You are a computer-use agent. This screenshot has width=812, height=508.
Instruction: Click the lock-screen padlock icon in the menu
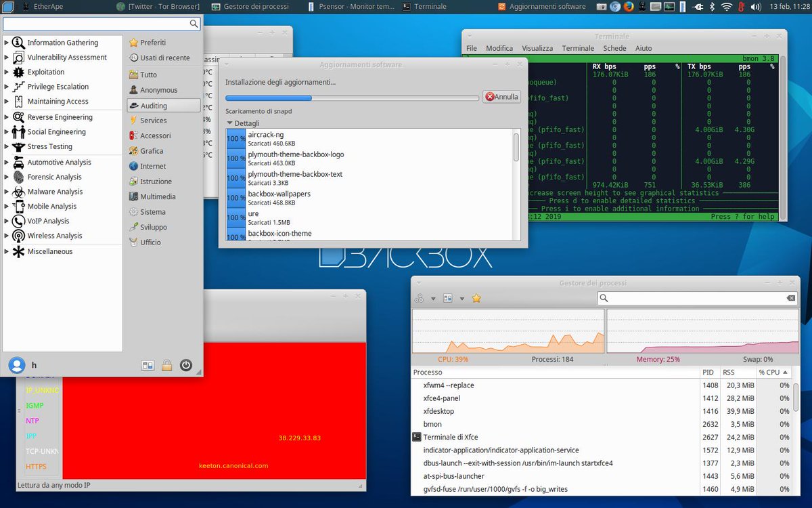(x=166, y=365)
